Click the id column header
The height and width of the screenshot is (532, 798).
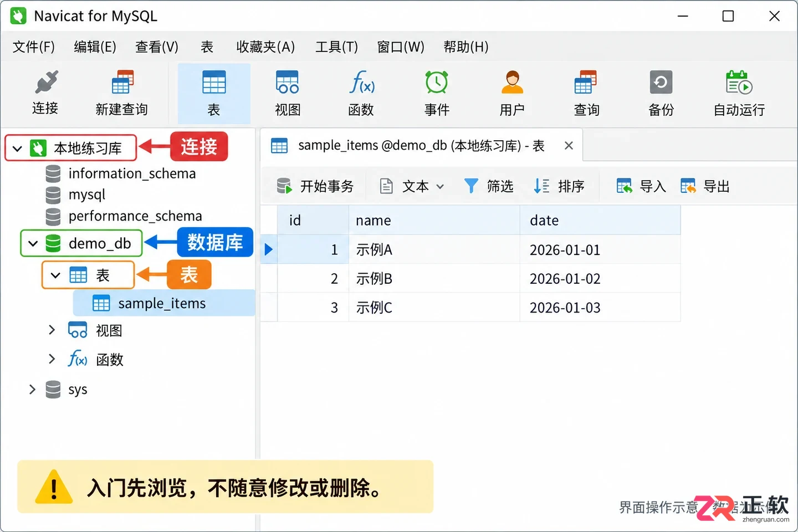pos(313,221)
